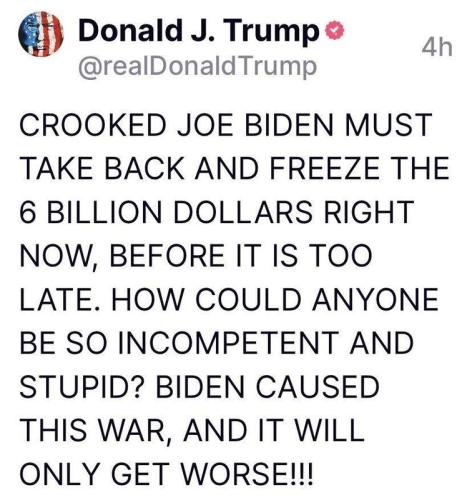472x500 pixels.
Task: Click the words THIS WAR
Action: point(94,430)
